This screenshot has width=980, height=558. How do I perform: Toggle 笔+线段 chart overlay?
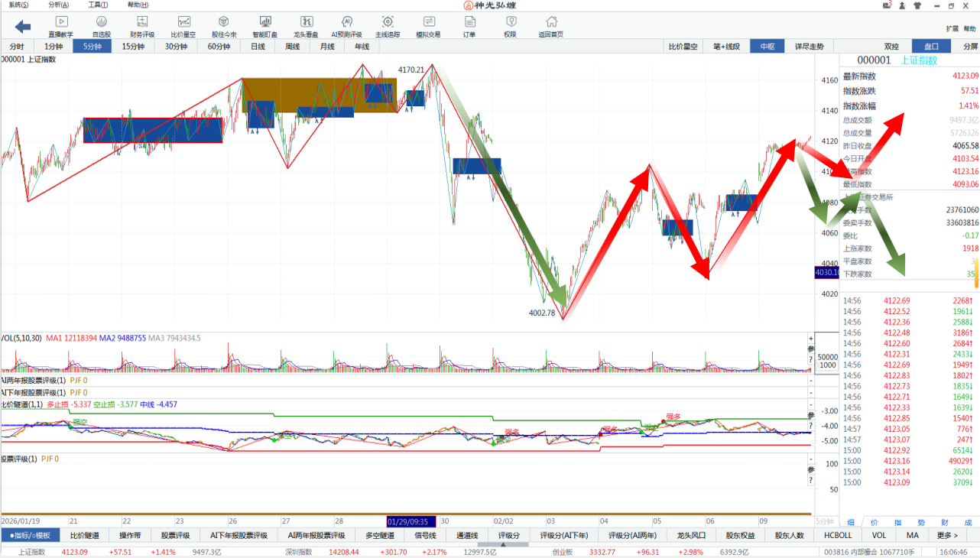726,47
